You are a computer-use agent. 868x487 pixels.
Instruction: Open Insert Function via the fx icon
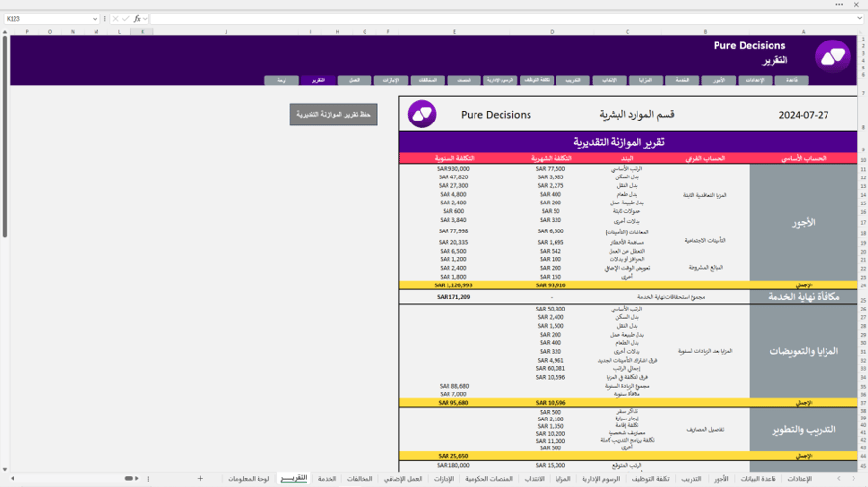[x=137, y=19]
